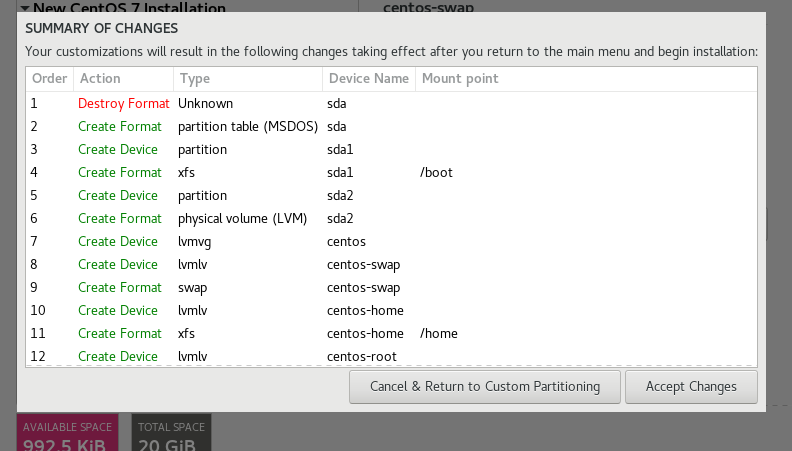Click the AVAILABLE SPACE indicator behind dialog
The height and width of the screenshot is (451, 792).
point(68,433)
